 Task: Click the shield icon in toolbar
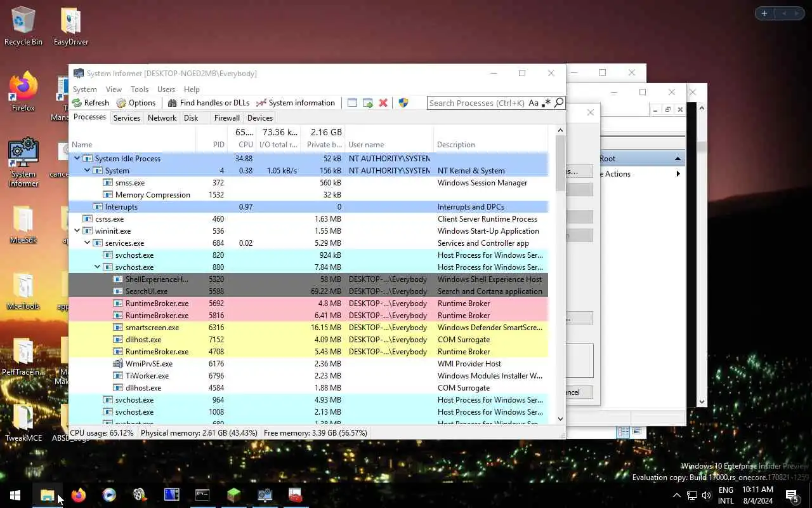pyautogui.click(x=403, y=103)
